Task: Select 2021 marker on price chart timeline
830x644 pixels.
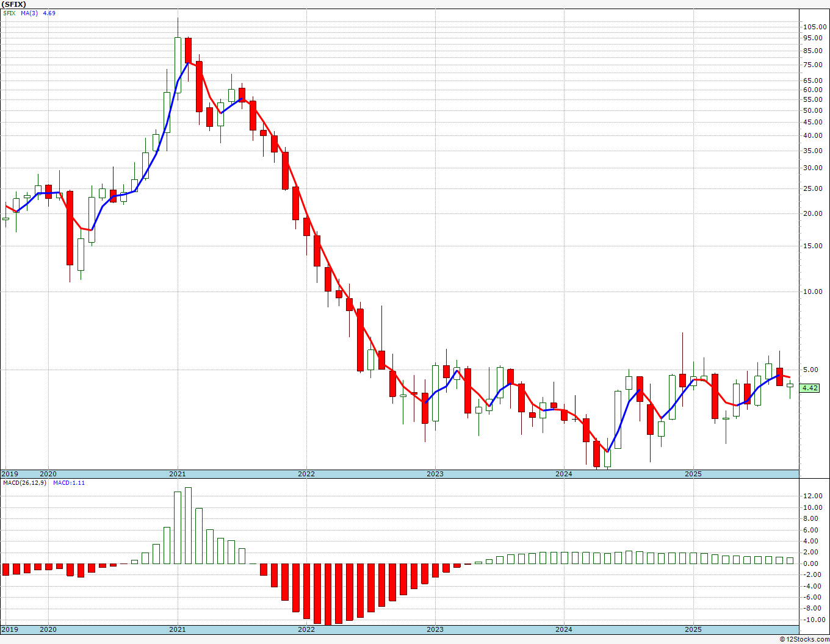Action: tap(177, 474)
